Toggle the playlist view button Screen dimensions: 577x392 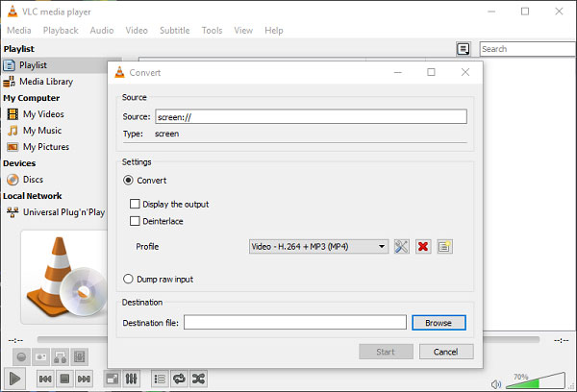click(x=160, y=379)
